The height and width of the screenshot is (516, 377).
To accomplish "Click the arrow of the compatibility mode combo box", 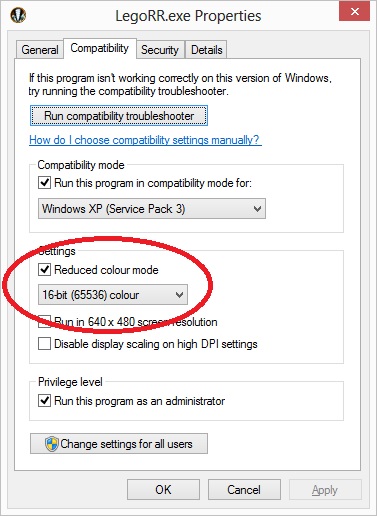I will (257, 209).
